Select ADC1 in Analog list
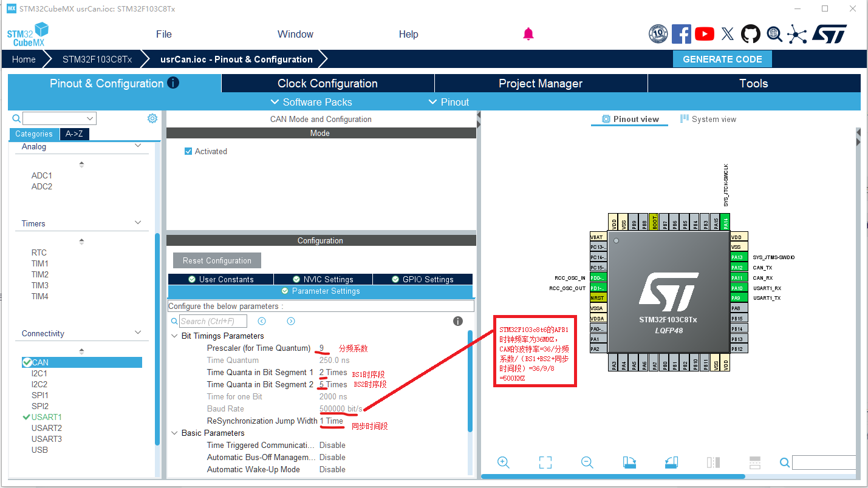868x488 pixels. [42, 175]
